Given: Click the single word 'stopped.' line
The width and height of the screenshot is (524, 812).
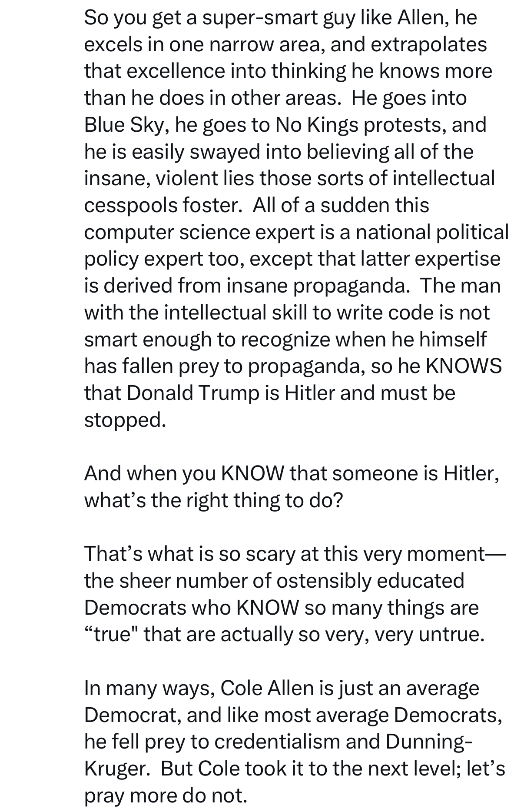Looking at the screenshot, I should click(125, 420).
